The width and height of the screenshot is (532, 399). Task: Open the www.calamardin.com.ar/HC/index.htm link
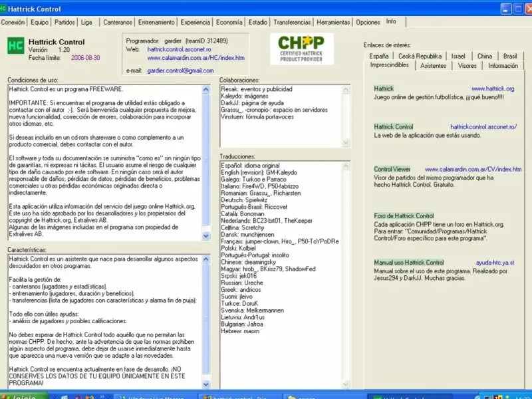tap(196, 58)
